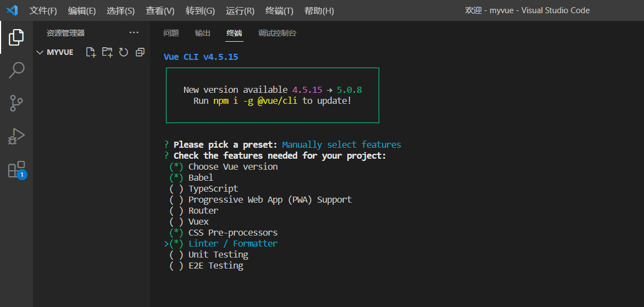The width and height of the screenshot is (644, 307).
Task: Toggle the Unit Testing checkbox
Action: click(176, 254)
